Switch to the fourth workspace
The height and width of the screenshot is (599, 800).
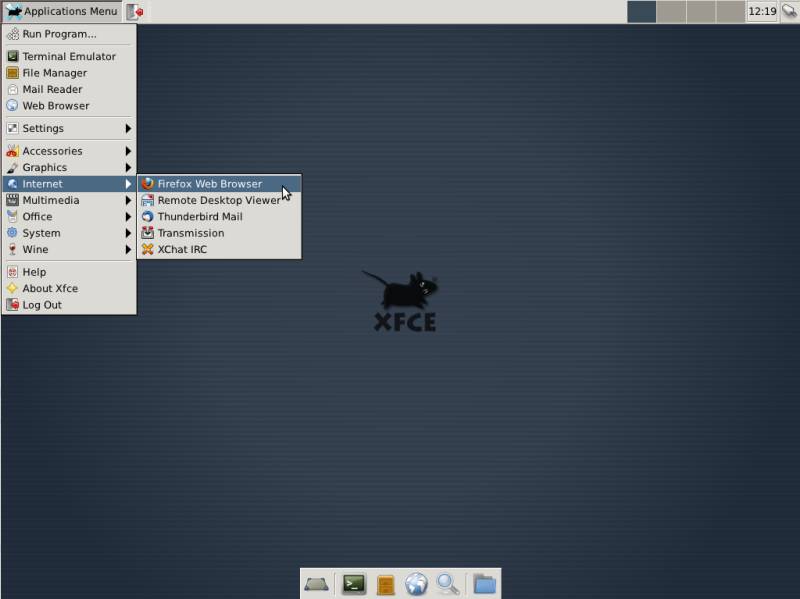tap(731, 11)
